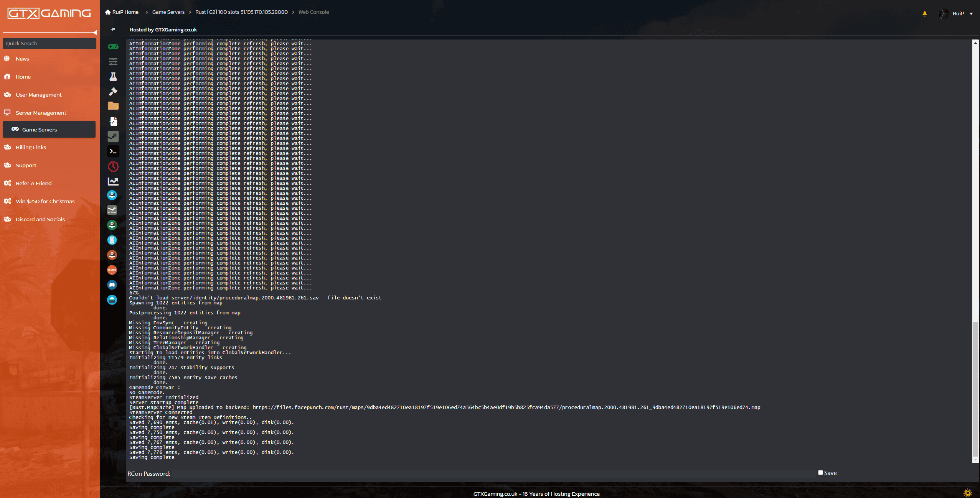Click the 'Saved 7,690 ents' log line
The image size is (980, 498).
211,422
